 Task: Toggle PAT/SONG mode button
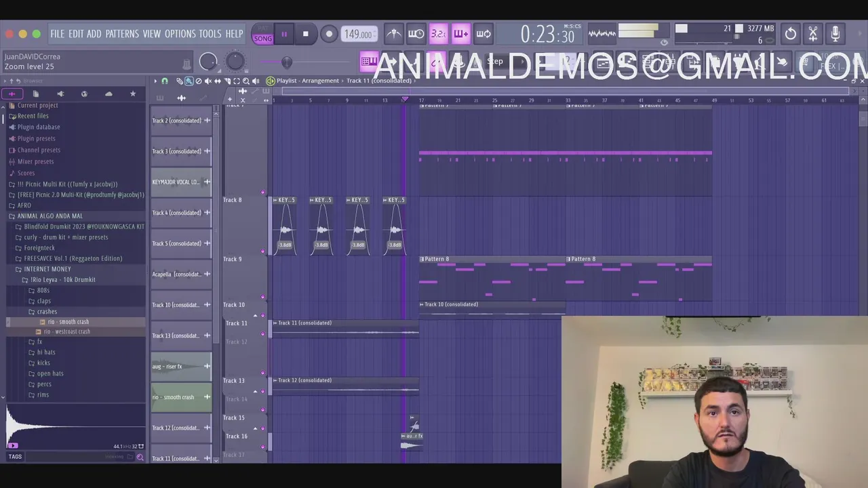pyautogui.click(x=262, y=34)
